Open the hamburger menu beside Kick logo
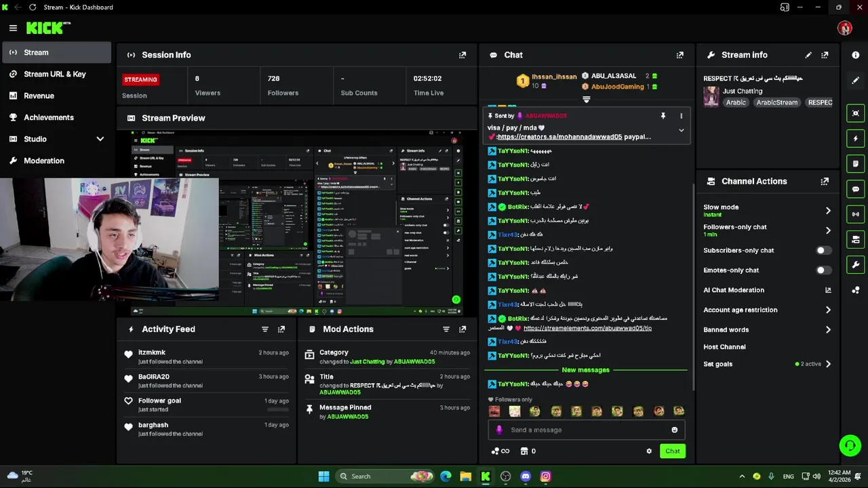The height and width of the screenshot is (488, 868). [x=13, y=28]
